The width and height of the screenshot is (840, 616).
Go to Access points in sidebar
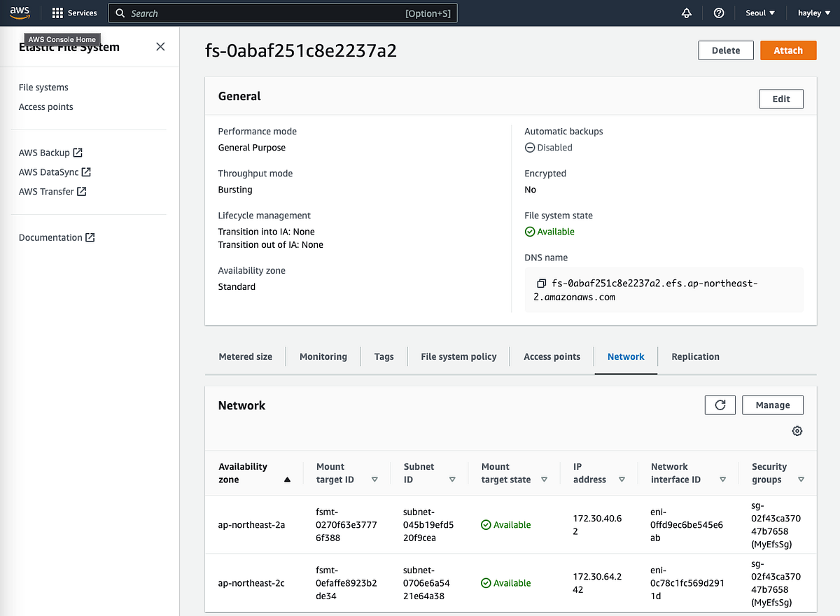46,107
